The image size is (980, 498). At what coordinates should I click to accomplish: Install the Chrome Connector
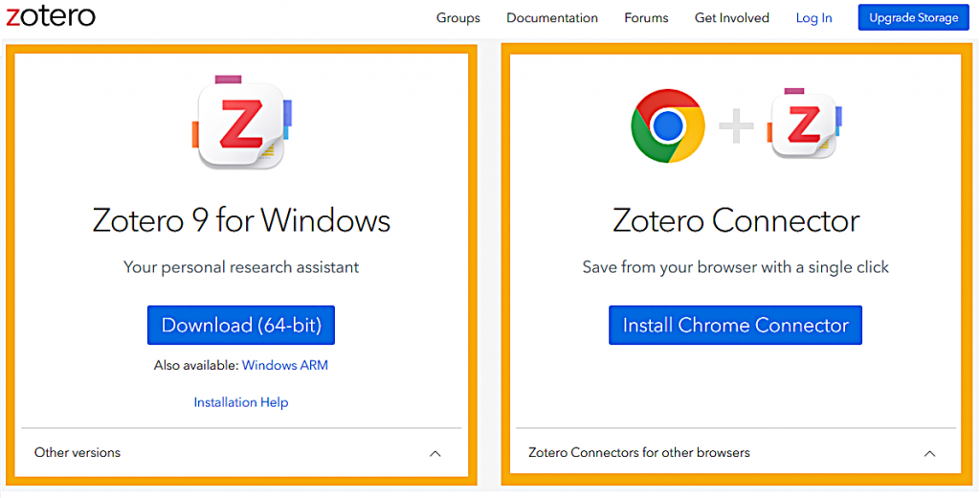pos(736,325)
